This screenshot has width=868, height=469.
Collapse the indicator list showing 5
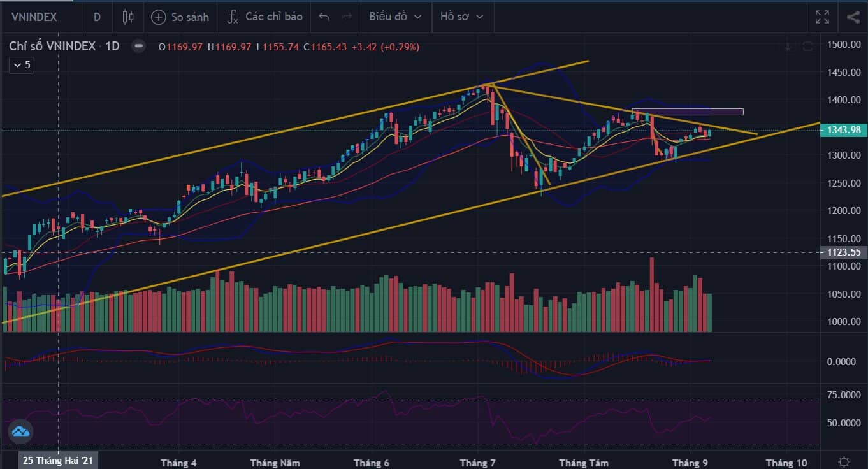(21, 65)
